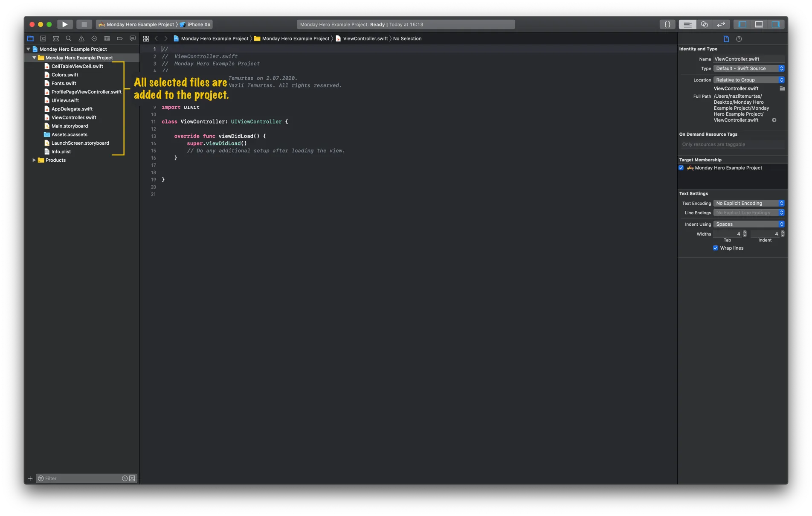Adjust the Indent width stepper
Image resolution: width=812 pixels, height=516 pixels.
point(783,234)
